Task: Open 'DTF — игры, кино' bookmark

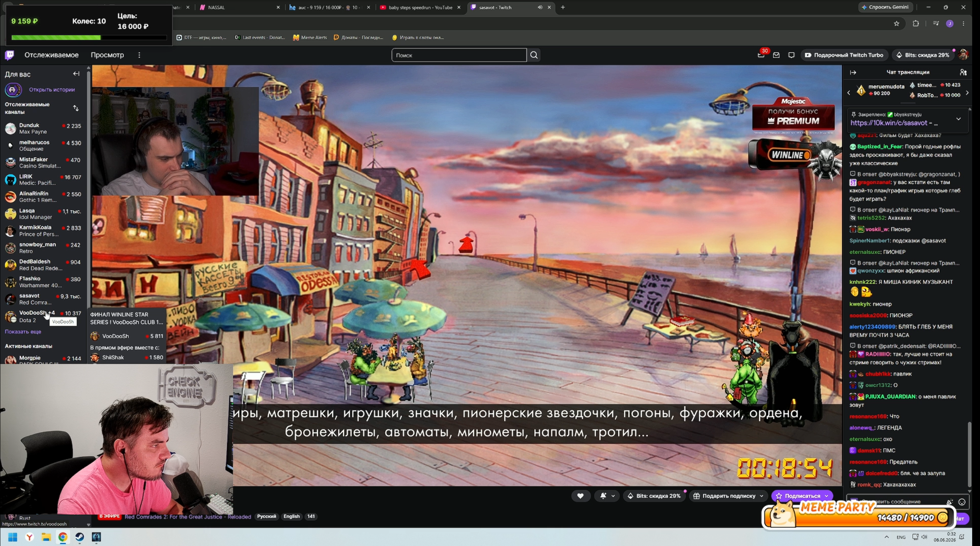Action: 202,37
